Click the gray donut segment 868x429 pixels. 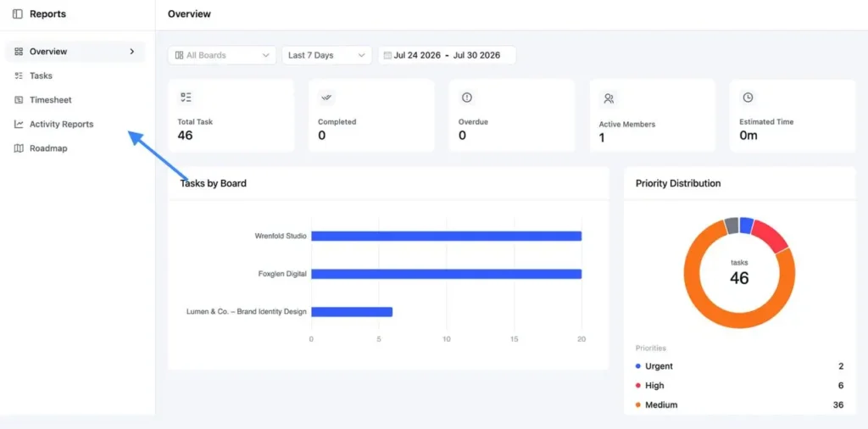pyautogui.click(x=732, y=226)
